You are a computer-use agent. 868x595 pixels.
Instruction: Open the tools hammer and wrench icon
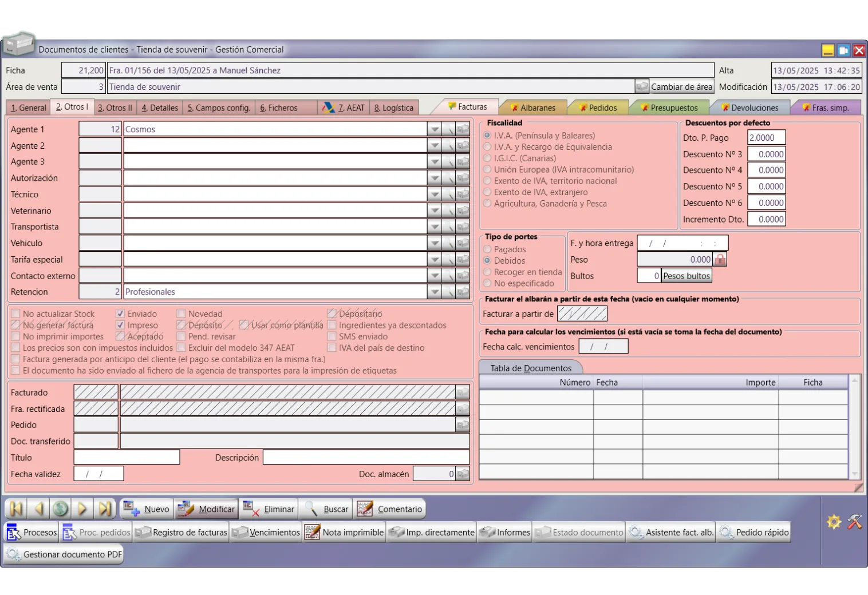tap(854, 522)
